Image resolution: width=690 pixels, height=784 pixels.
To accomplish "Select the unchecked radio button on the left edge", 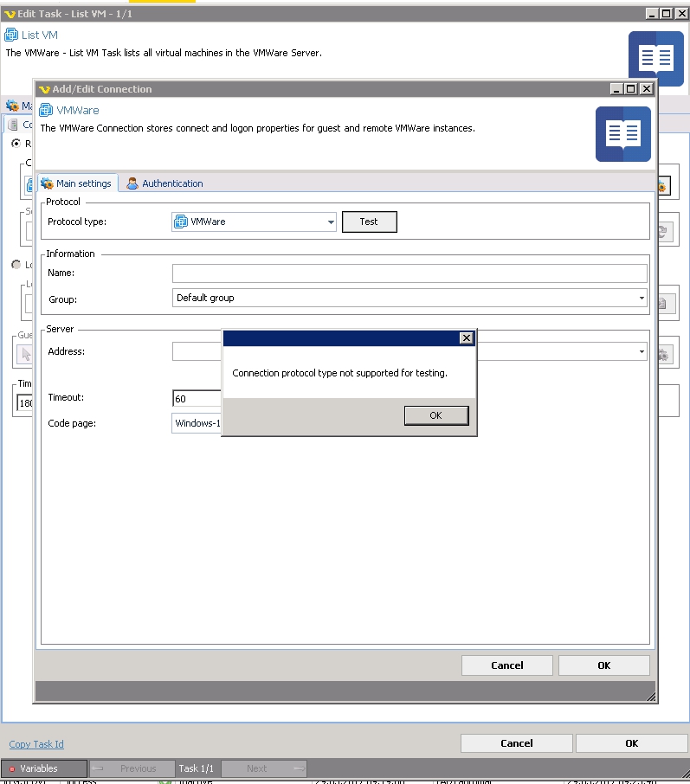I will (x=16, y=265).
